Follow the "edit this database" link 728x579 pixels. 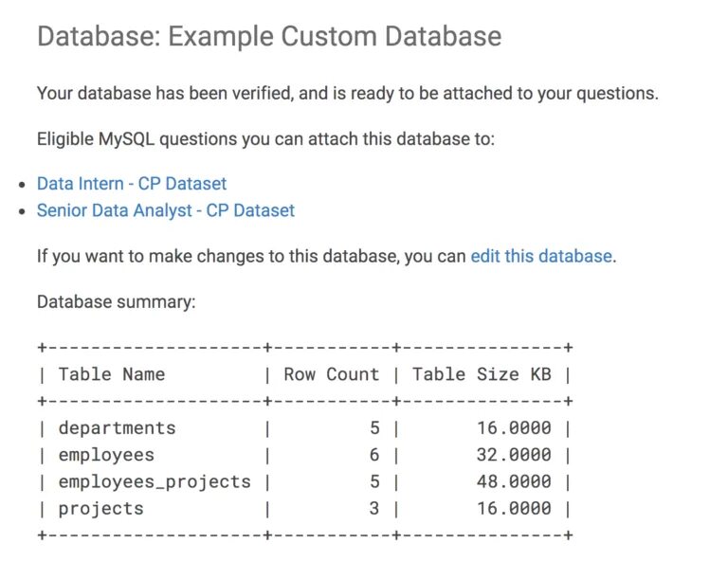541,256
